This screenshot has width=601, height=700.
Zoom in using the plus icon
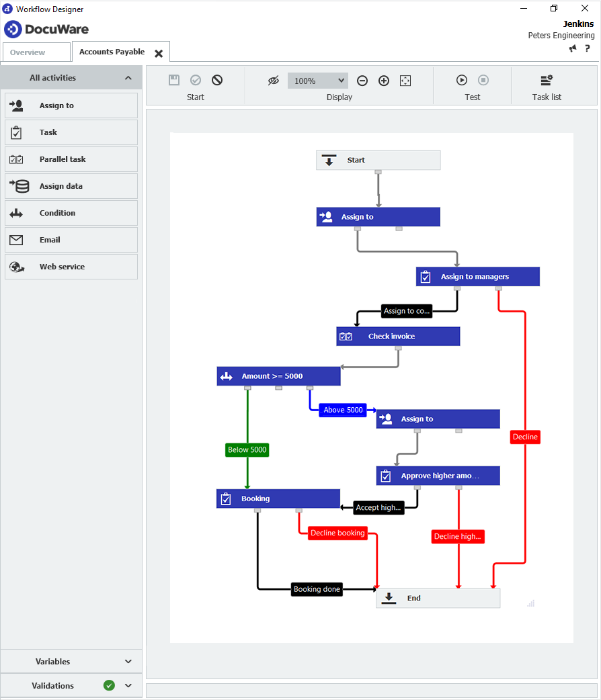coord(384,80)
